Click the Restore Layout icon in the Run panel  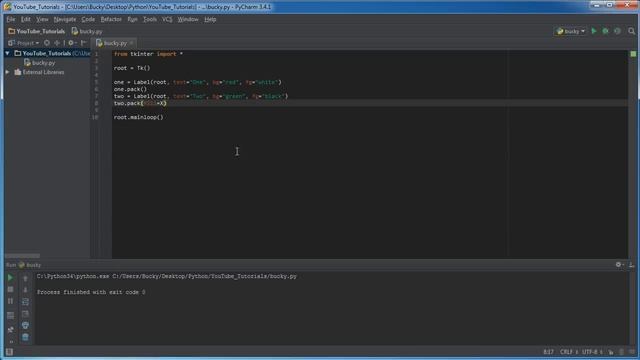pos(10,316)
